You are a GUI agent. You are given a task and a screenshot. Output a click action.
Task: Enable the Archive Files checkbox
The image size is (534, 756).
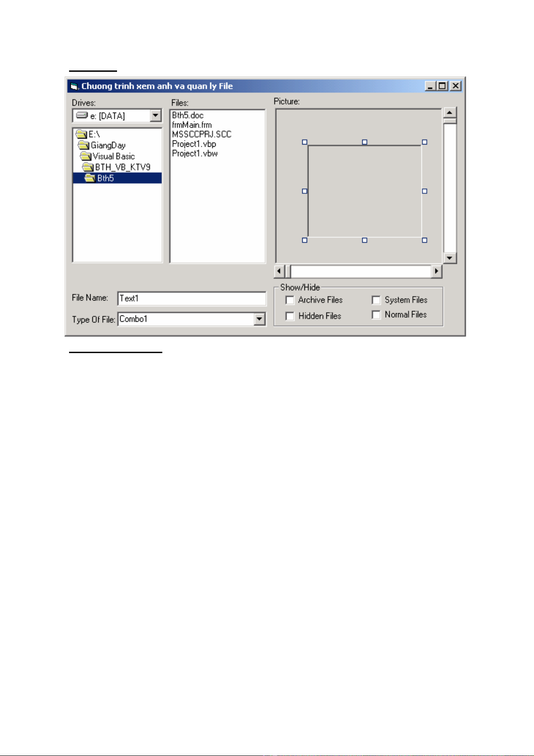click(290, 300)
